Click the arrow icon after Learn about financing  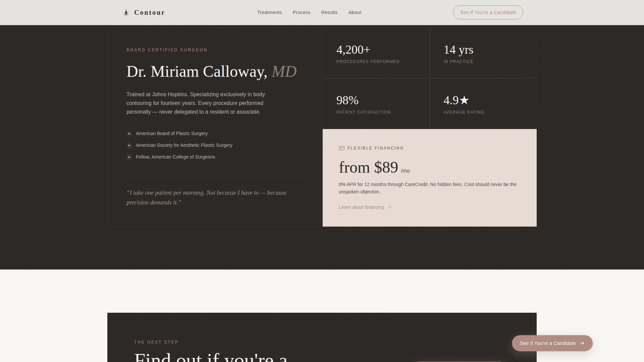(390, 207)
